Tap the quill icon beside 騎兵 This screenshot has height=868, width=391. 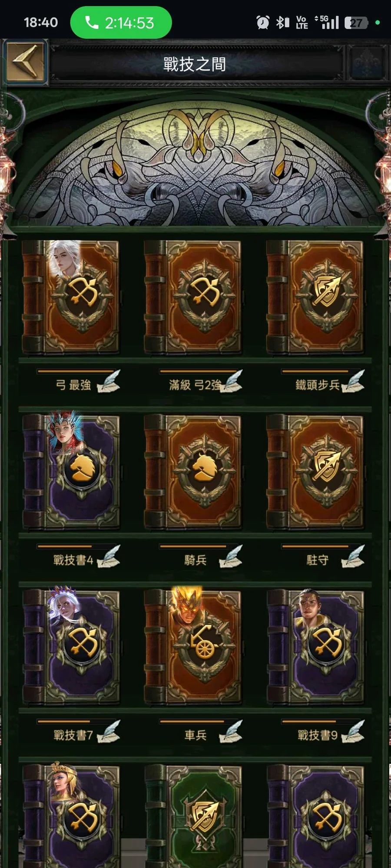231,557
